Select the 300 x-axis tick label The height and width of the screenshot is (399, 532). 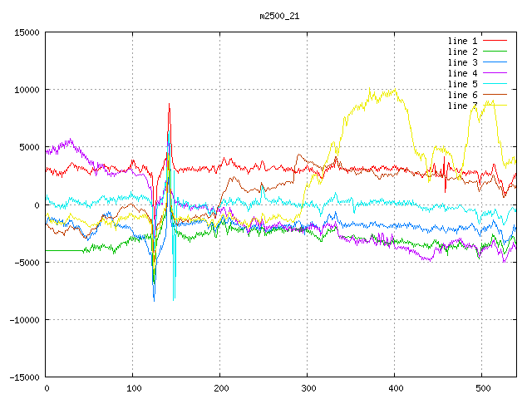pyautogui.click(x=308, y=388)
